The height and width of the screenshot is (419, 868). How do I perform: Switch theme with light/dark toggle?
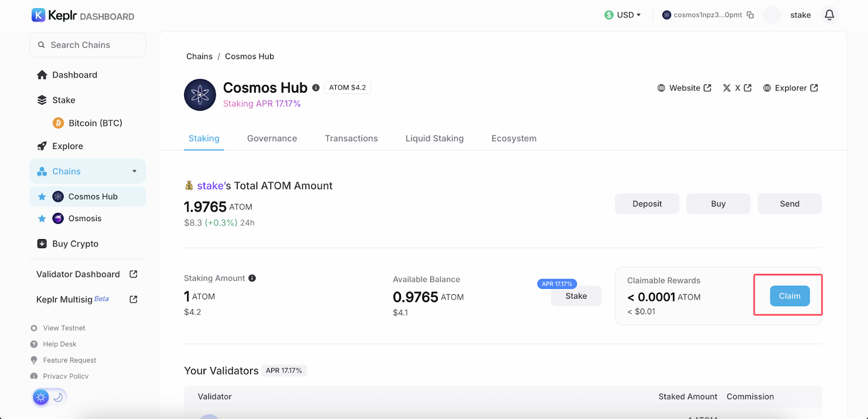50,397
